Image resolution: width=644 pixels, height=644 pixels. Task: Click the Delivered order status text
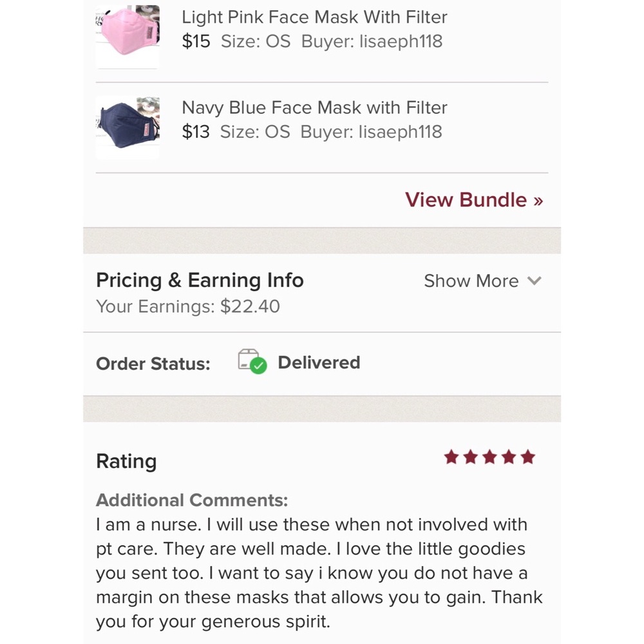pos(319,363)
